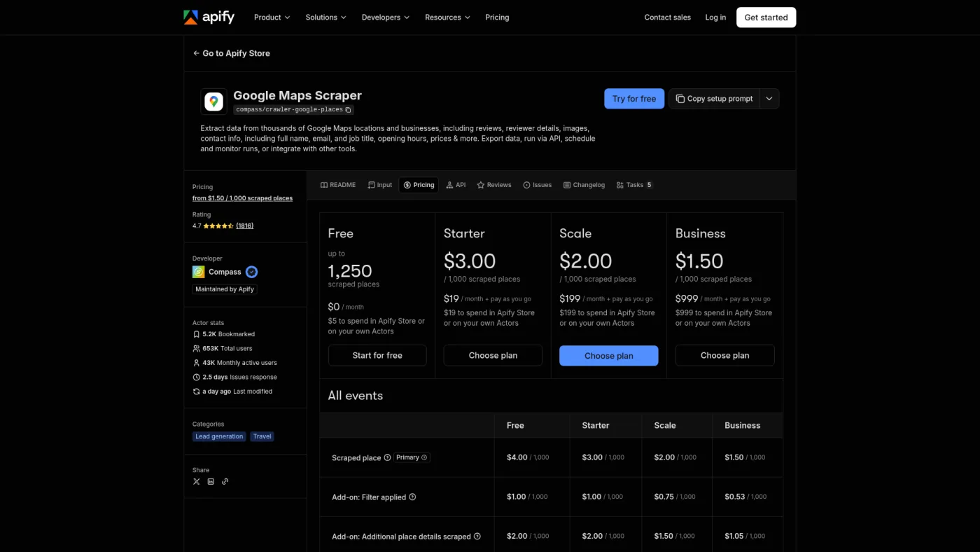Switch to the Issues tab
Viewport: 980px width, 552px height.
tap(538, 185)
